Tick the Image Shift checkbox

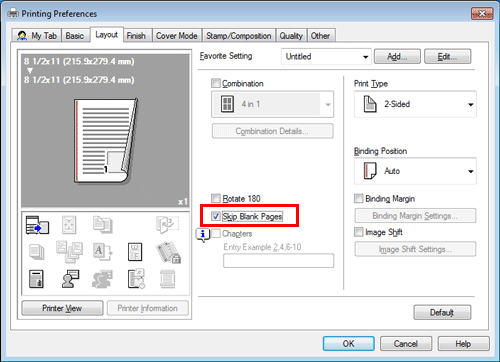coord(359,232)
